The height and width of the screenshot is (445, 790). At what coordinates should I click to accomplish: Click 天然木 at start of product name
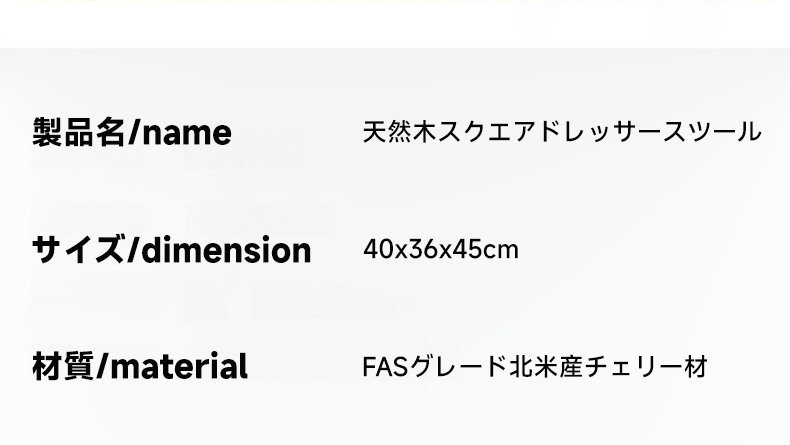(399, 132)
